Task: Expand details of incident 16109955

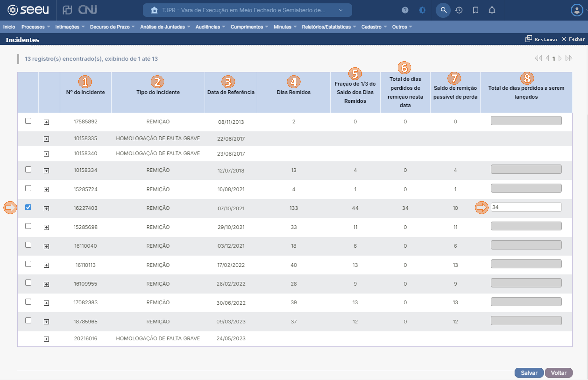Action: (46, 284)
